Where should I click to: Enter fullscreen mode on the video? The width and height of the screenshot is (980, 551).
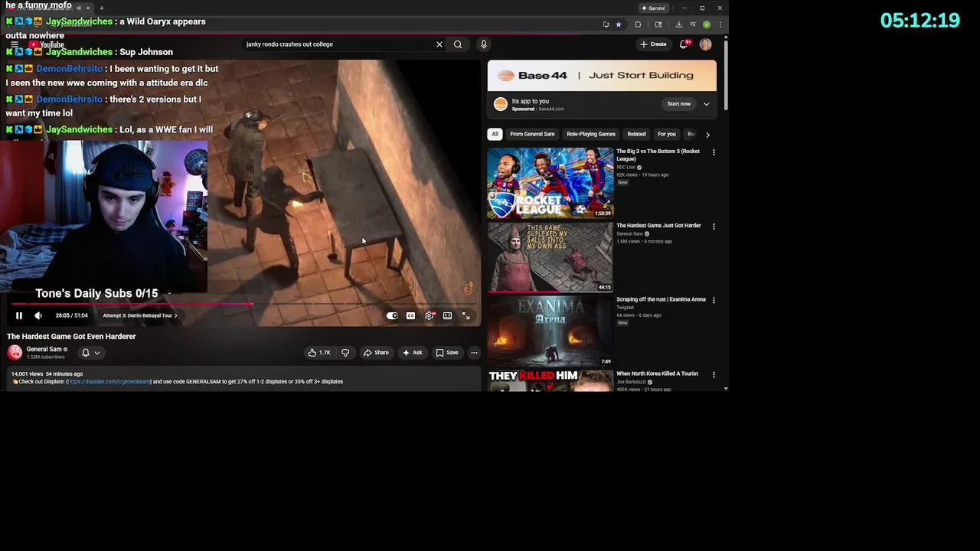click(x=465, y=315)
